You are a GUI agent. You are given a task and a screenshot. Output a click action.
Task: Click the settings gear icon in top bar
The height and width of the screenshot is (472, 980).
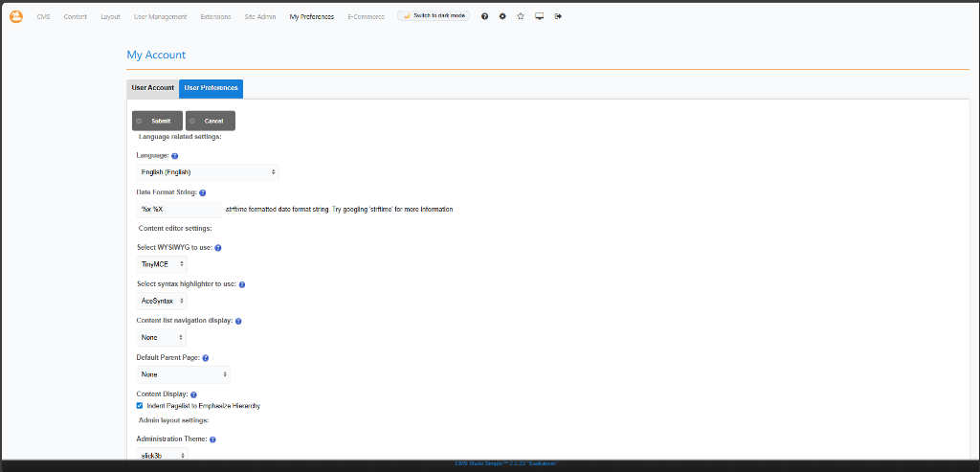(503, 16)
